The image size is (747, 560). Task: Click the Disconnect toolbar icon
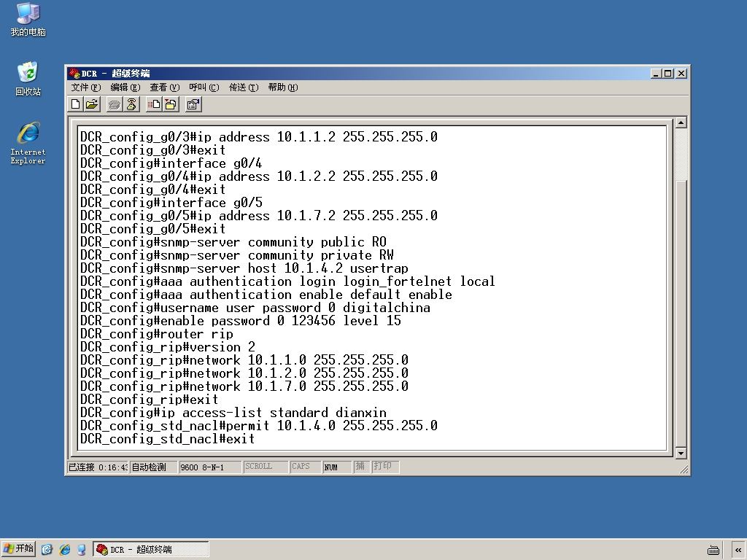(x=131, y=104)
